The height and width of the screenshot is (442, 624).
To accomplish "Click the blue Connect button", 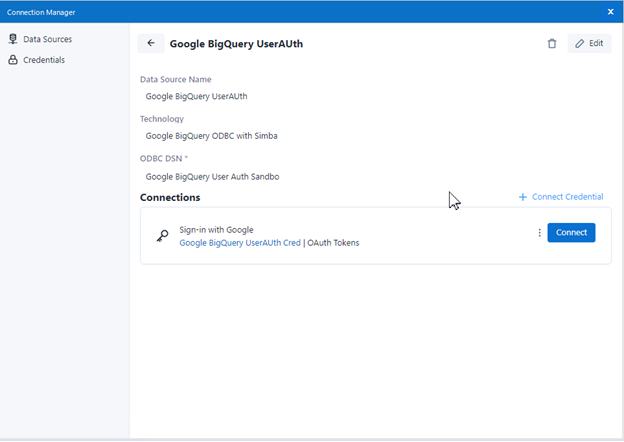I will pos(571,232).
